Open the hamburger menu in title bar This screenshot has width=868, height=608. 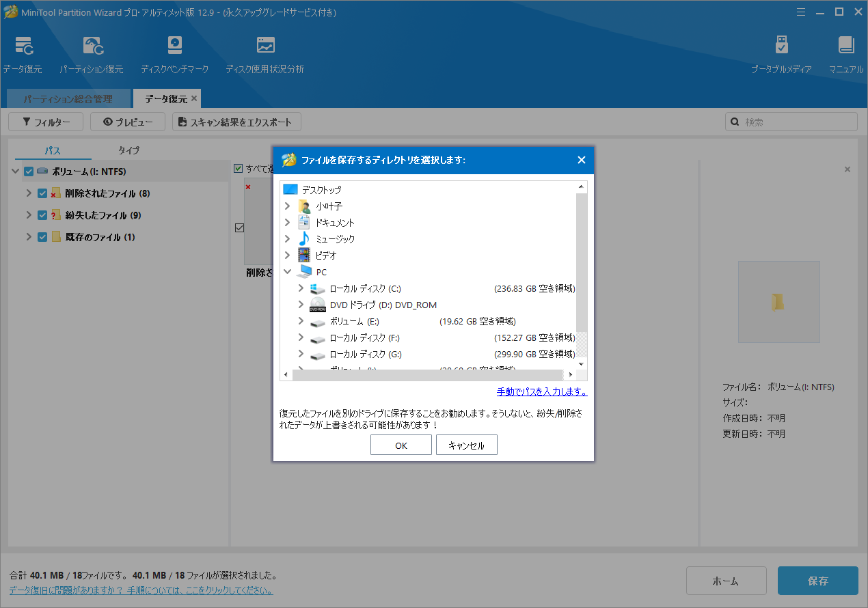801,12
